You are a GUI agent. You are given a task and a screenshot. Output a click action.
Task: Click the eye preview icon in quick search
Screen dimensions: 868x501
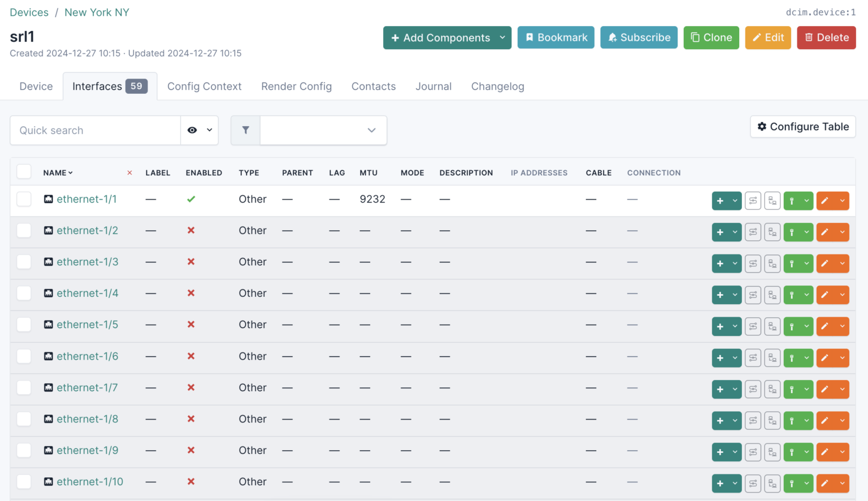192,130
